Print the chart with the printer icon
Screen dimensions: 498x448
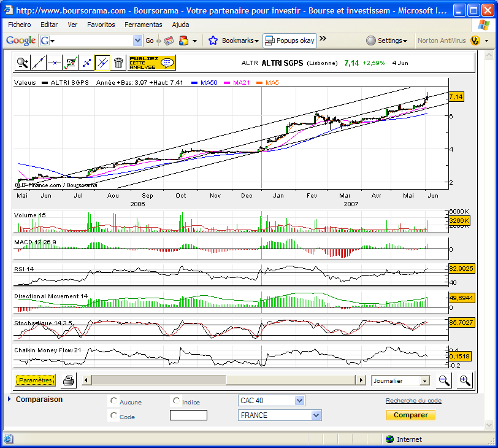[69, 380]
